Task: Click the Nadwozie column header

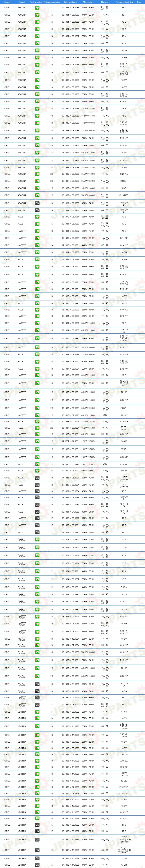Action: tap(105, 2)
